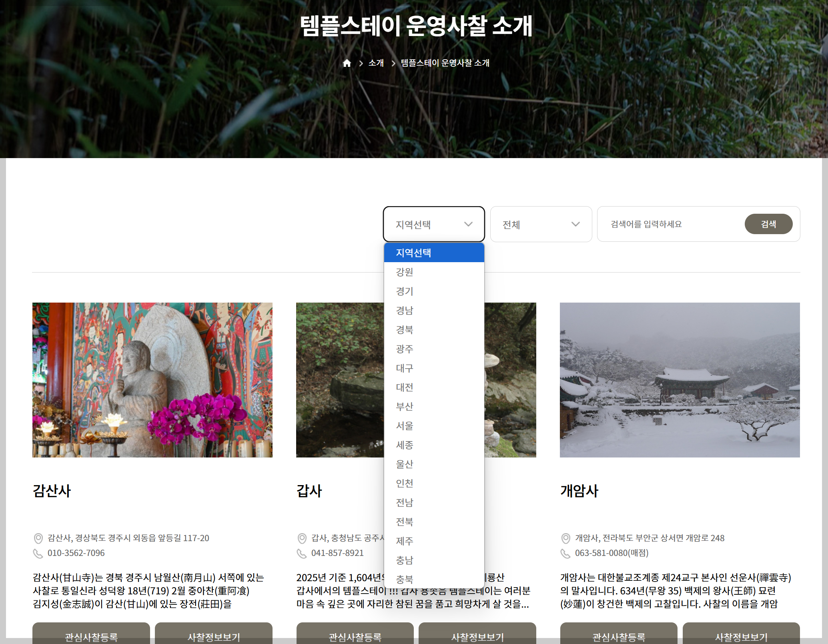
Task: Open the 전체 category dropdown
Action: [x=541, y=224]
